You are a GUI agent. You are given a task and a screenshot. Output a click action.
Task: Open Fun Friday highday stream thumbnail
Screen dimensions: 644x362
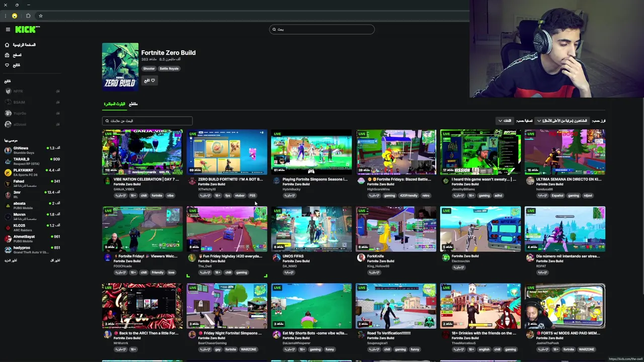tap(227, 229)
